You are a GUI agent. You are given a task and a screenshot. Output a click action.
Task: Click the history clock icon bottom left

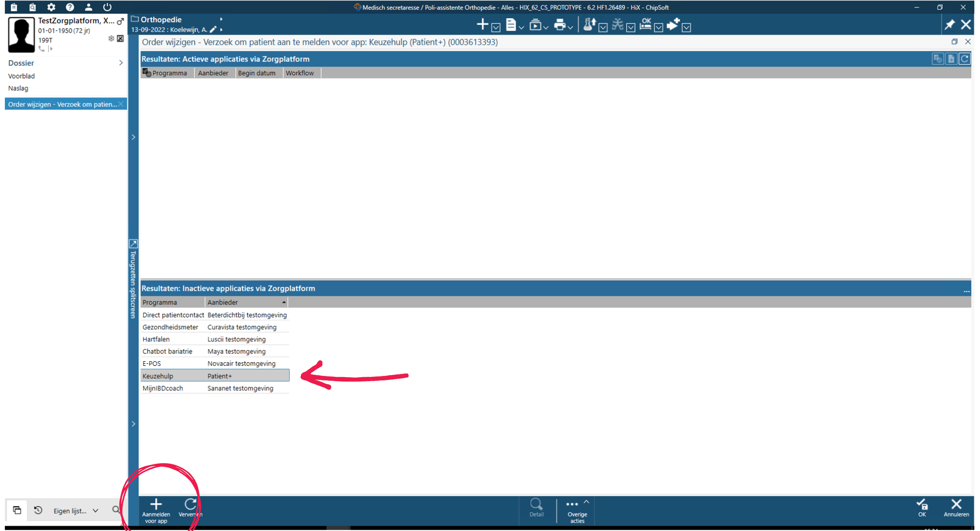point(38,510)
